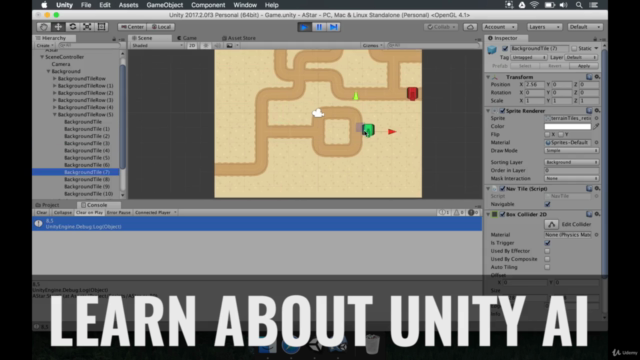Select the Rect Transform tool
This screenshot has width=640, height=360.
click(101, 27)
